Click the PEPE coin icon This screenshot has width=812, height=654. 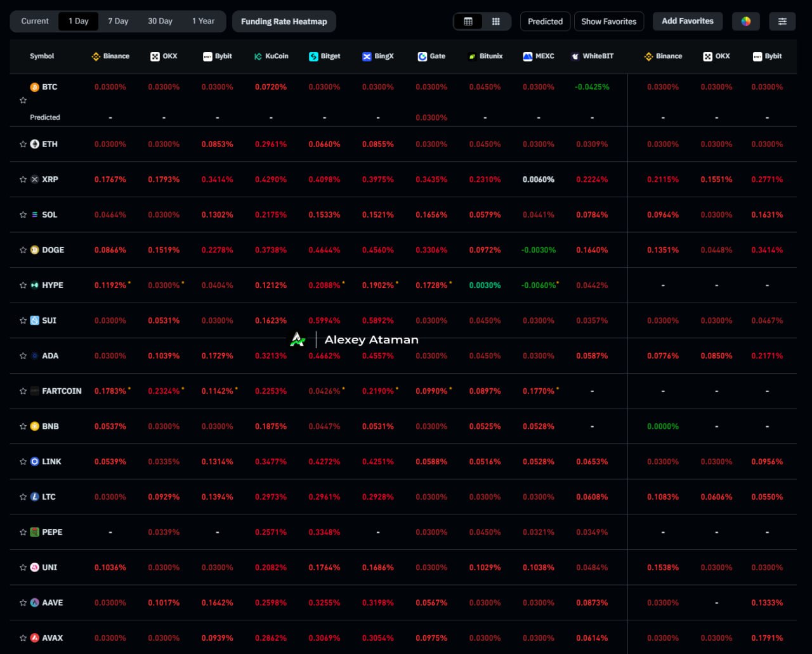point(34,532)
